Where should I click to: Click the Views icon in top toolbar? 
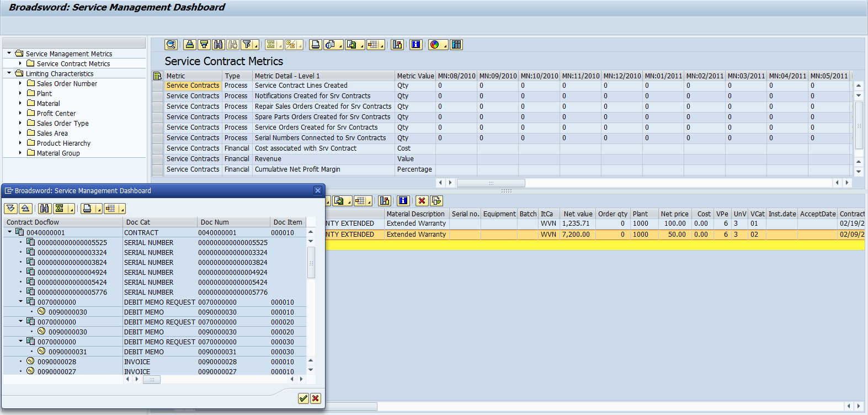[331, 45]
